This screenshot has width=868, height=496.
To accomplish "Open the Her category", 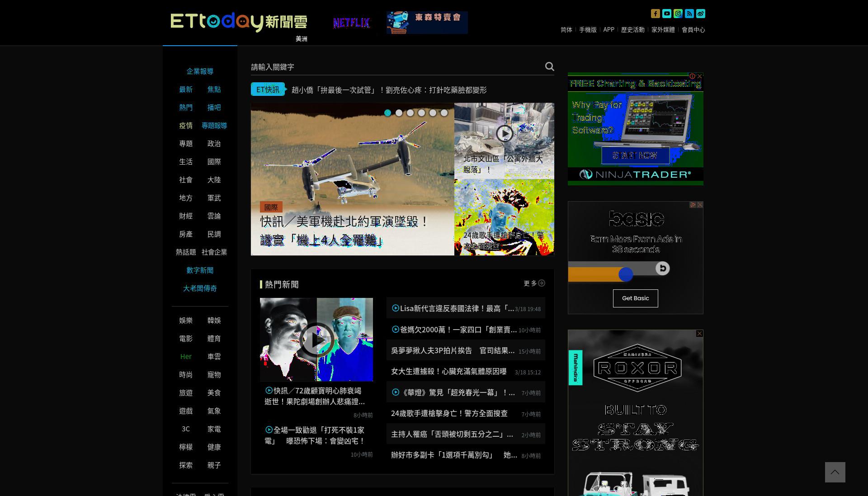I will pyautogui.click(x=186, y=357).
